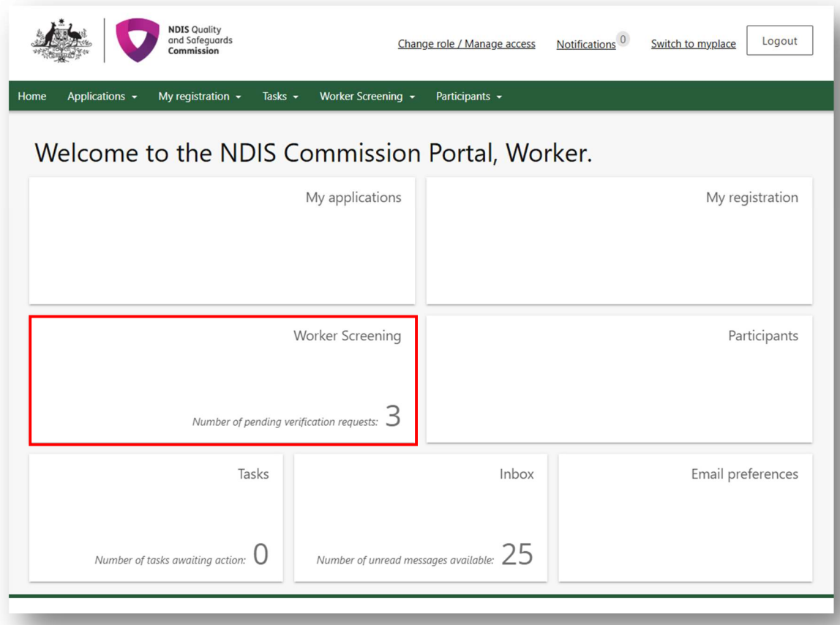The width and height of the screenshot is (840, 625).
Task: Open the My applications tile
Action: pos(222,240)
